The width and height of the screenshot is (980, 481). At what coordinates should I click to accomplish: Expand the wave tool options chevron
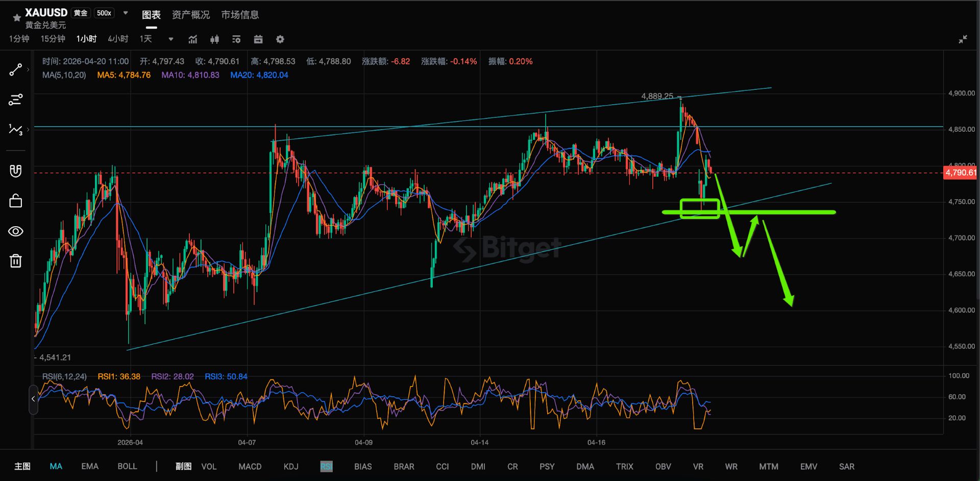point(28,130)
